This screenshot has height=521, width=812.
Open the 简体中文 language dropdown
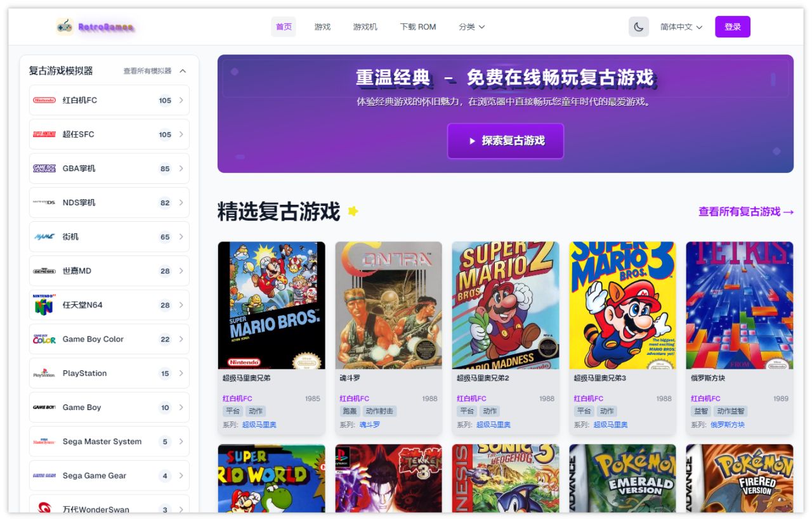coord(681,27)
